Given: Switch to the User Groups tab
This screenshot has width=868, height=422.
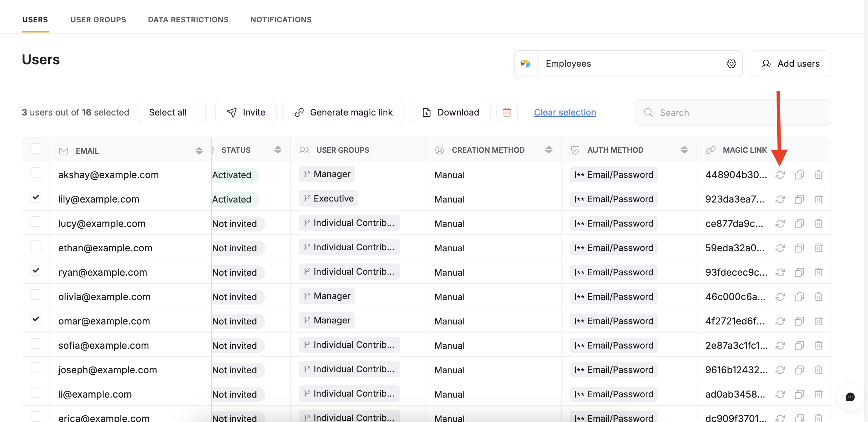Looking at the screenshot, I should [x=98, y=20].
